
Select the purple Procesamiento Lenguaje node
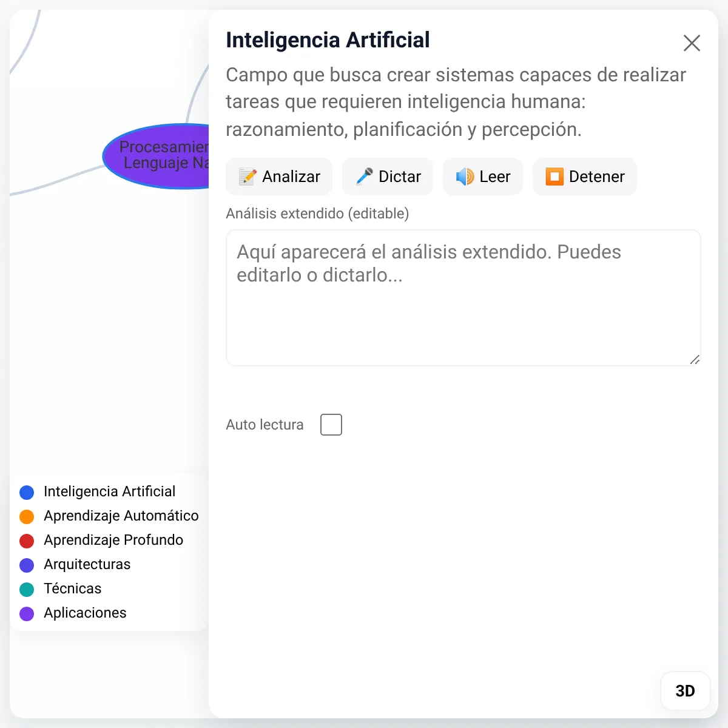click(159, 156)
